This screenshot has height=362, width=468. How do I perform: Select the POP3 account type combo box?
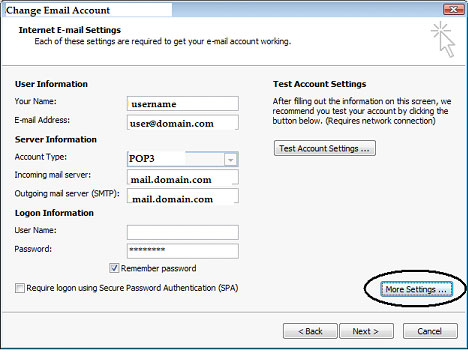click(x=183, y=159)
